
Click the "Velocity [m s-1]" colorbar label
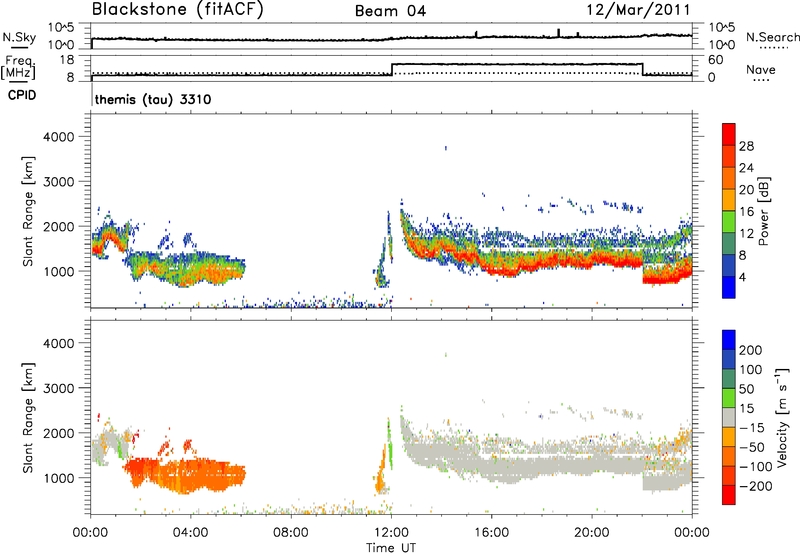[781, 418]
